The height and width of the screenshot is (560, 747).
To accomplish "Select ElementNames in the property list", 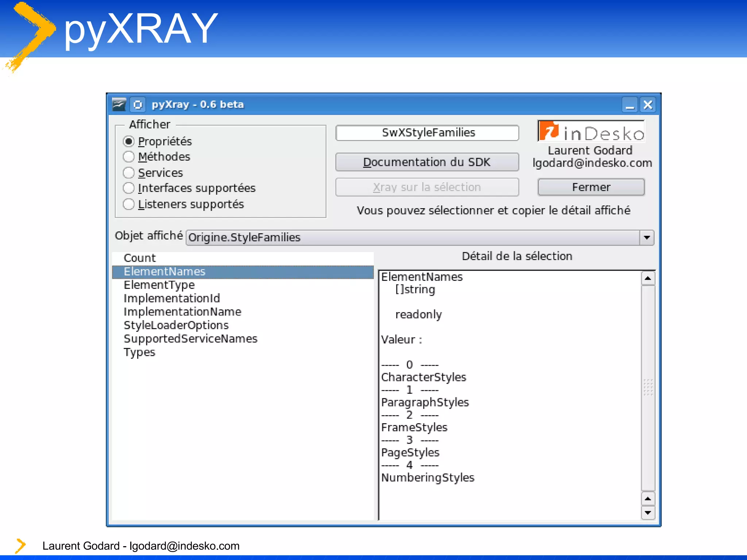I will click(x=243, y=272).
